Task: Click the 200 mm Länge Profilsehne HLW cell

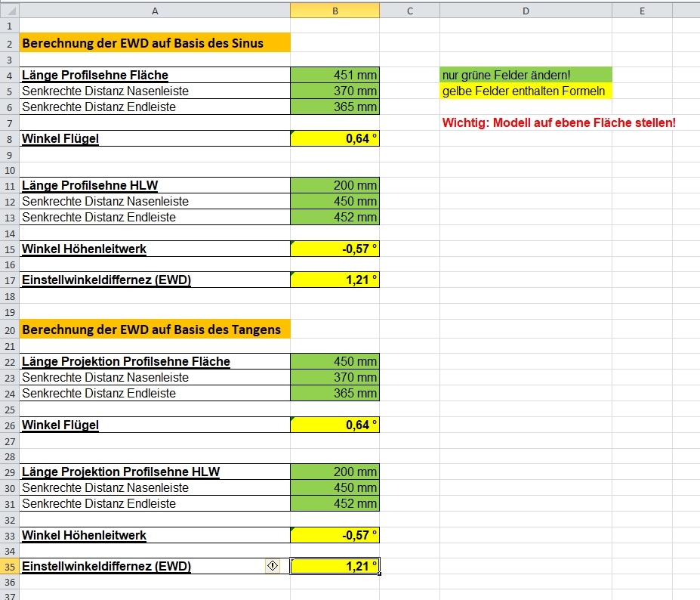Action: point(335,185)
